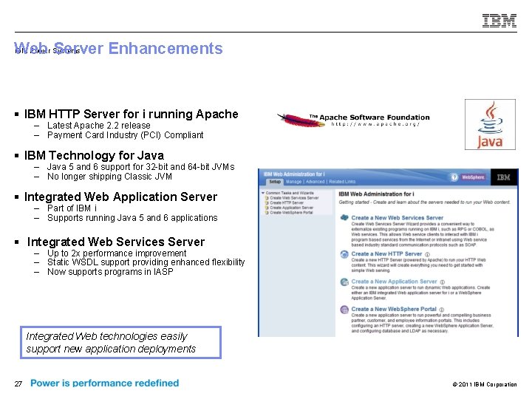Click the Up to 2x performance improvement bullet
Screen dimensions: 532x399
117,253
